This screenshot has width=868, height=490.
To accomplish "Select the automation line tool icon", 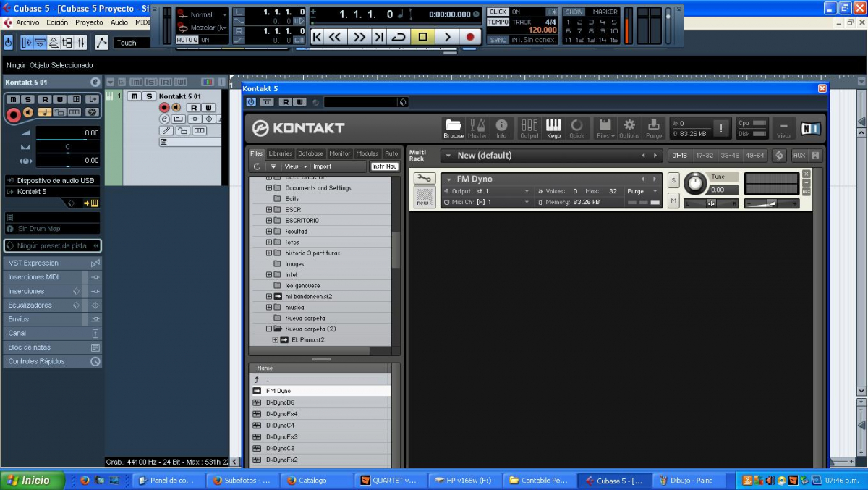I will coord(101,43).
